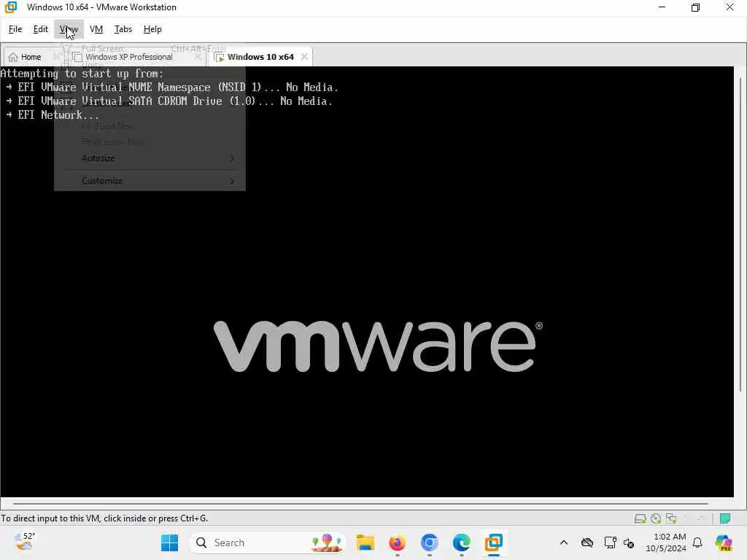This screenshot has height=560, width=747.
Task: Click the network adapter status icon
Action: tap(671, 518)
